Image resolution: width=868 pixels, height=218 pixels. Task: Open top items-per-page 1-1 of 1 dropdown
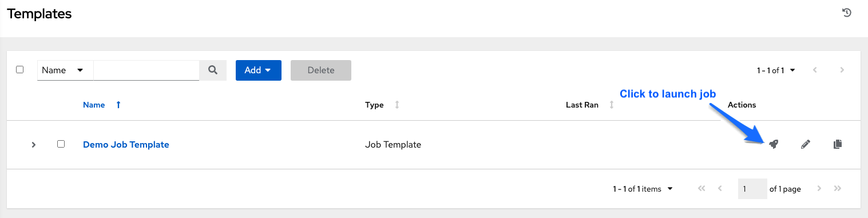tap(776, 70)
